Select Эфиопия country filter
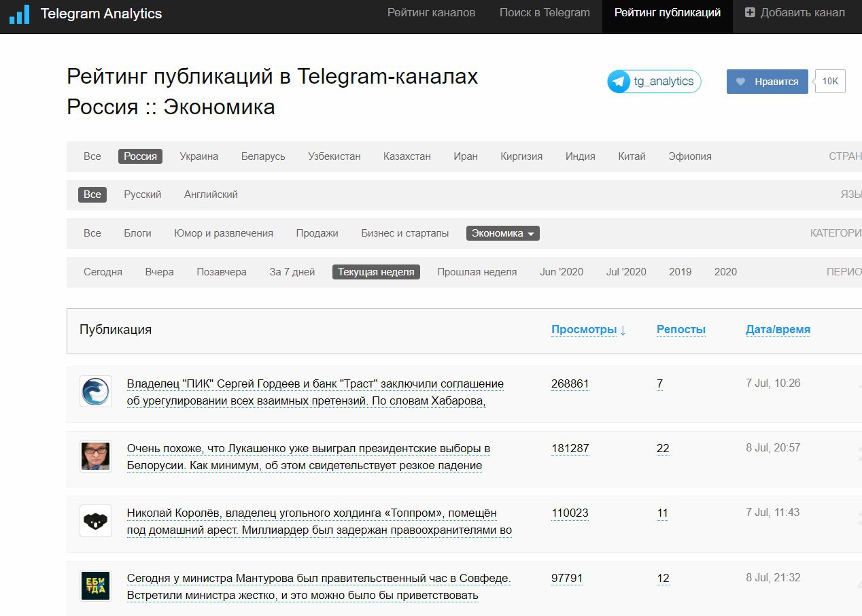The image size is (862, 616). (690, 156)
